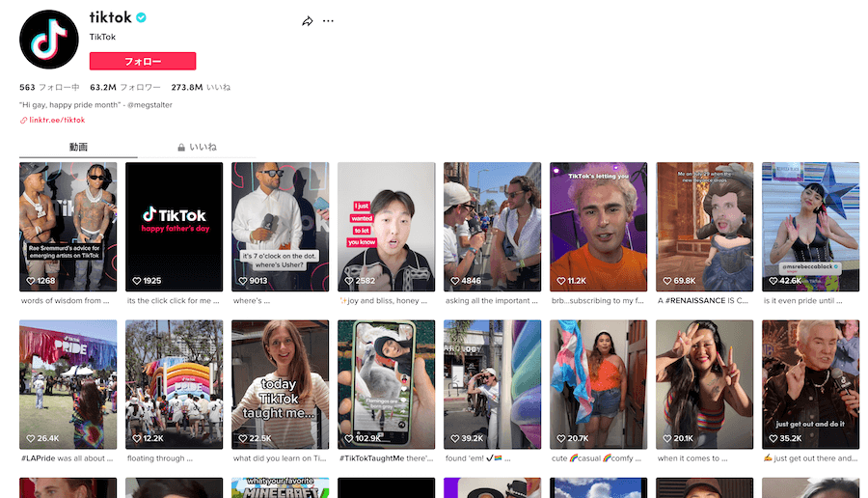The height and width of the screenshot is (498, 868).
Task: Click the link chain icon beside linktr.ee
Action: (24, 121)
